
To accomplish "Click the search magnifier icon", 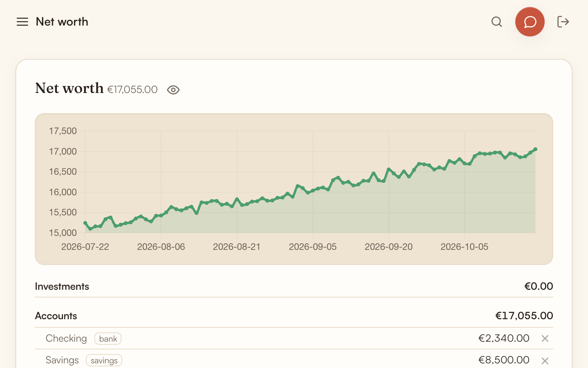I will point(497,22).
